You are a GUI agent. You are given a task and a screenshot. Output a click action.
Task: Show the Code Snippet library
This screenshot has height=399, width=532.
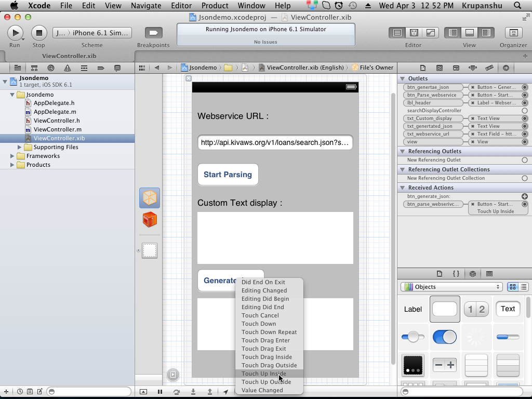click(456, 274)
